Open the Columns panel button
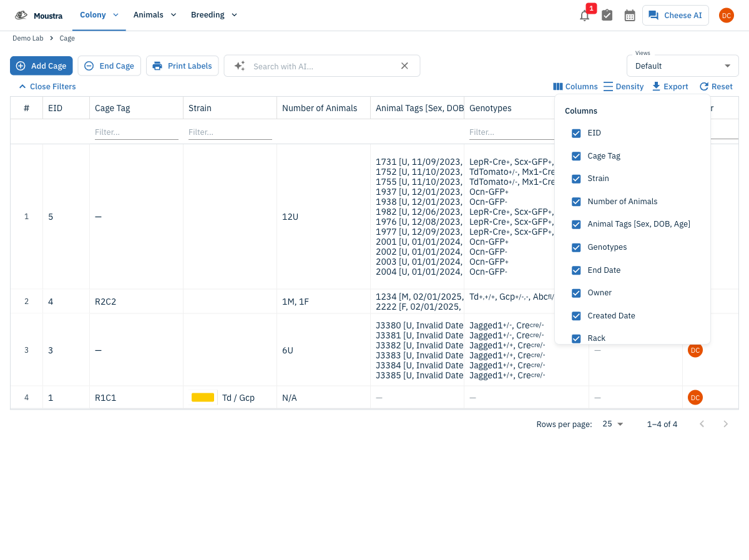The image size is (749, 560). (x=575, y=87)
